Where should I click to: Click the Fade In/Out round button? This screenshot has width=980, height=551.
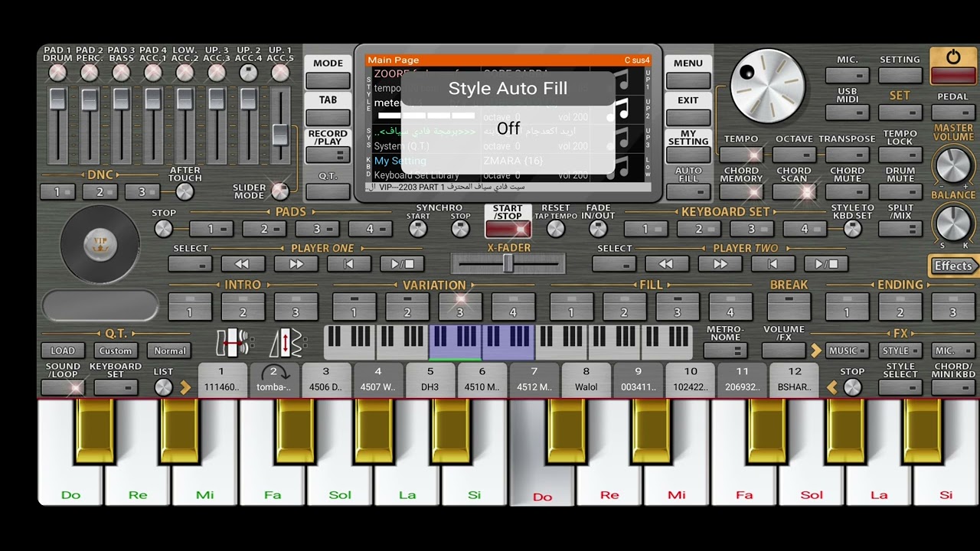(598, 228)
